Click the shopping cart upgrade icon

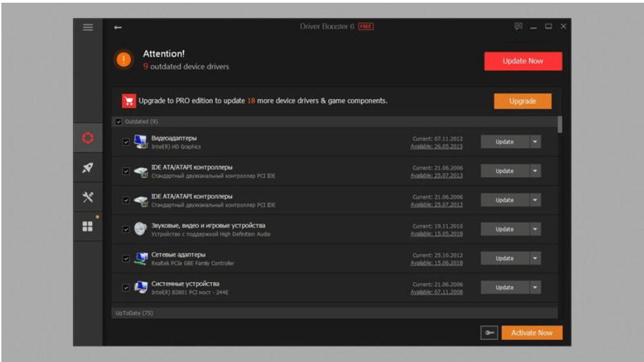[128, 101]
